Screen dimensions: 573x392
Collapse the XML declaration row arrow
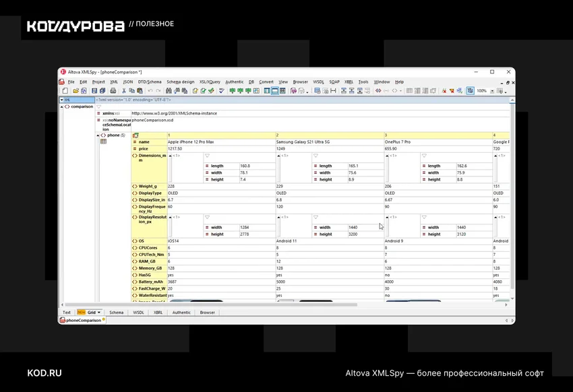[x=62, y=100]
